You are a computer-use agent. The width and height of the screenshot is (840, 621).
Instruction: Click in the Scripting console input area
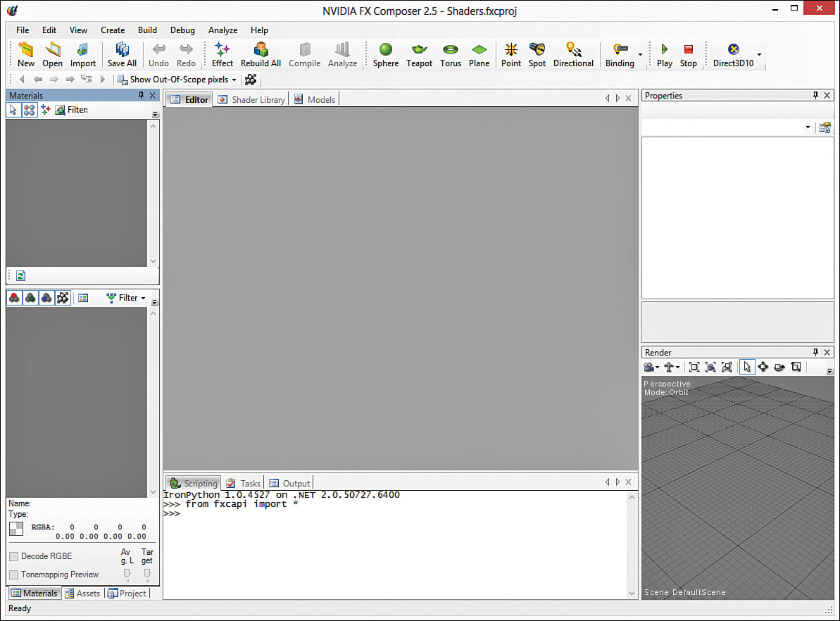click(396, 544)
